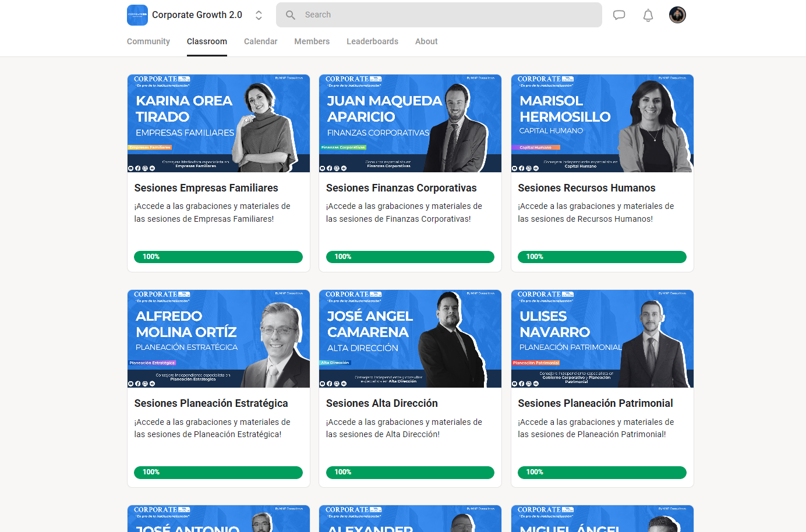
Task: Click Recursos Humanos progress bar
Action: click(602, 257)
